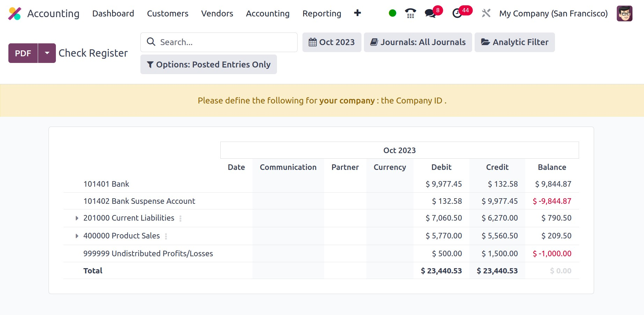Click the vertical dots beside Current Liabilities
This screenshot has width=644, height=315.
pyautogui.click(x=181, y=219)
